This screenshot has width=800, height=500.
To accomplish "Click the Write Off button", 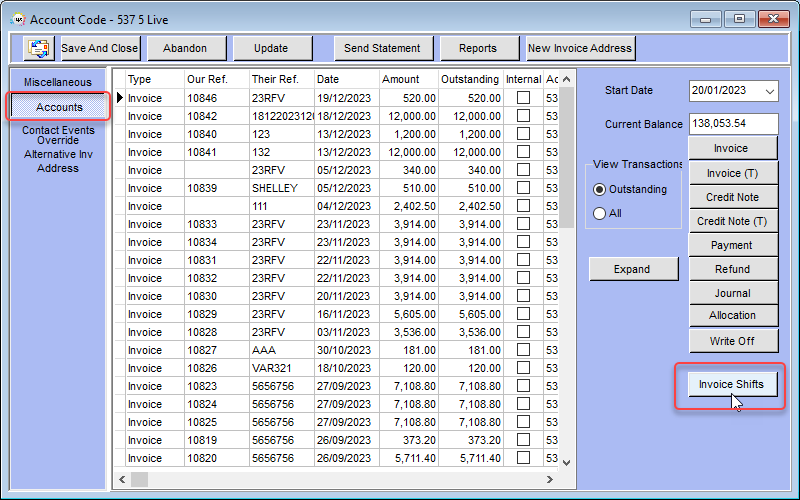I will pos(733,341).
